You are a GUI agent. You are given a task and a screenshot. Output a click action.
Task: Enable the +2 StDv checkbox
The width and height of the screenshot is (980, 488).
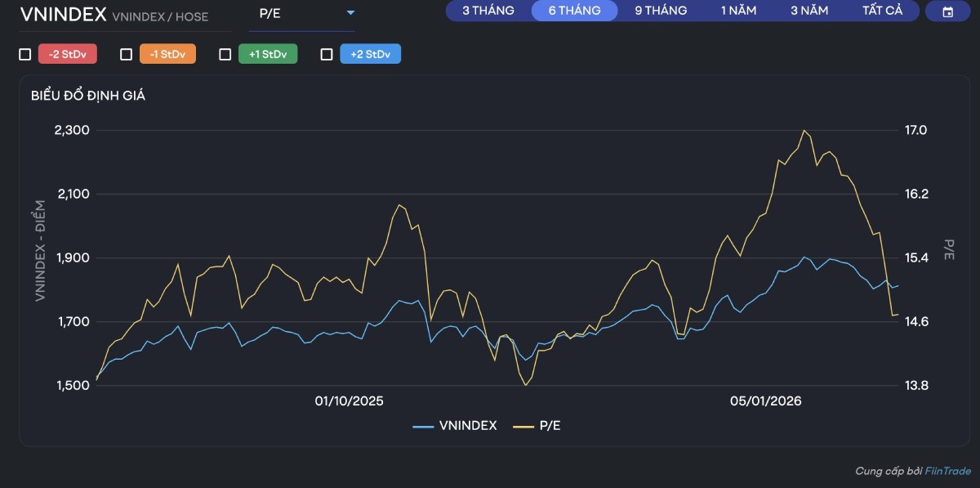tap(327, 53)
